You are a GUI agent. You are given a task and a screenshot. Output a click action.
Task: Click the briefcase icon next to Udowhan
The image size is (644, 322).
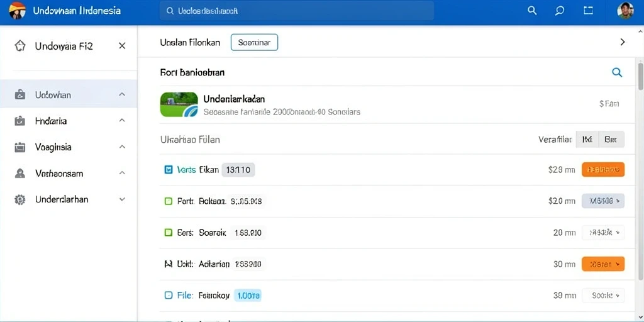pyautogui.click(x=19, y=95)
